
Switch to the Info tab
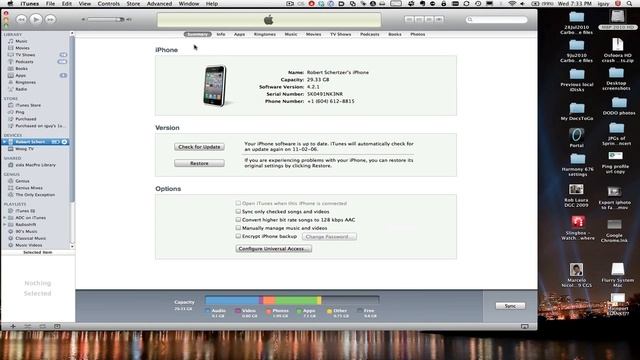pyautogui.click(x=221, y=34)
